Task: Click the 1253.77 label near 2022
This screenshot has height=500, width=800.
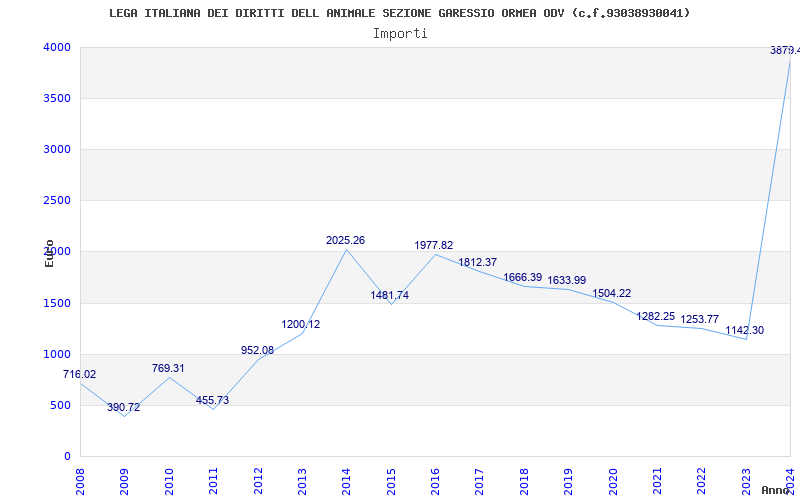Action: point(699,319)
